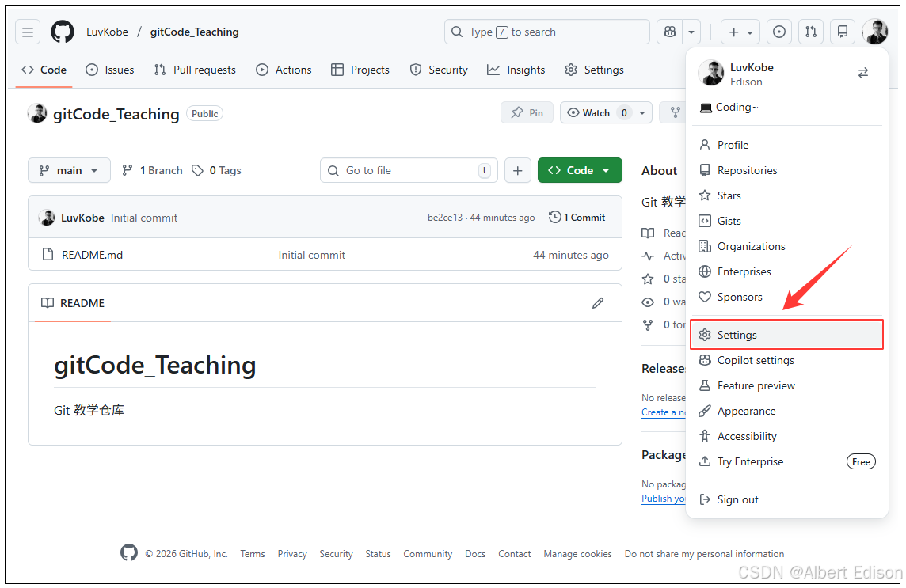This screenshot has width=906, height=588.
Task: Switch account using the arrows icon
Action: 862,73
